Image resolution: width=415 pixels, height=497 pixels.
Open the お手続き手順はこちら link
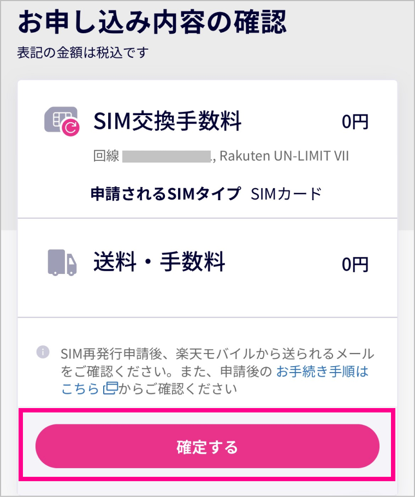[x=215, y=380]
